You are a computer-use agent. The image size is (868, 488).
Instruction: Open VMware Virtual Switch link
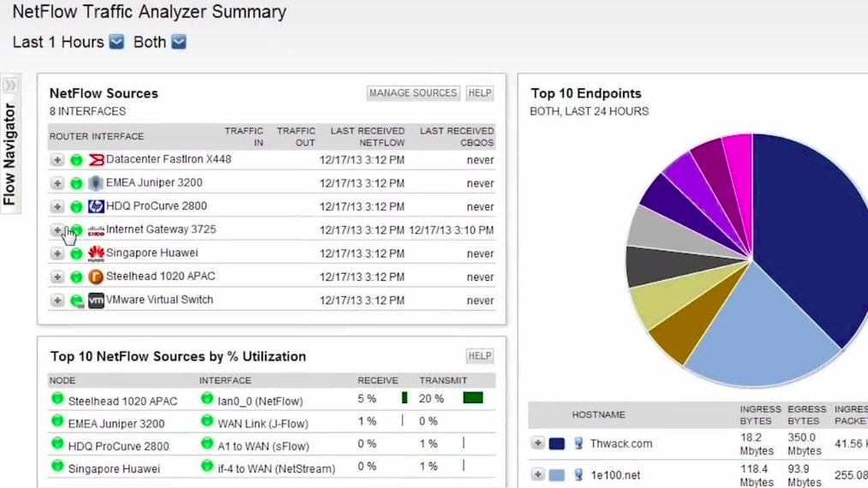(x=159, y=300)
